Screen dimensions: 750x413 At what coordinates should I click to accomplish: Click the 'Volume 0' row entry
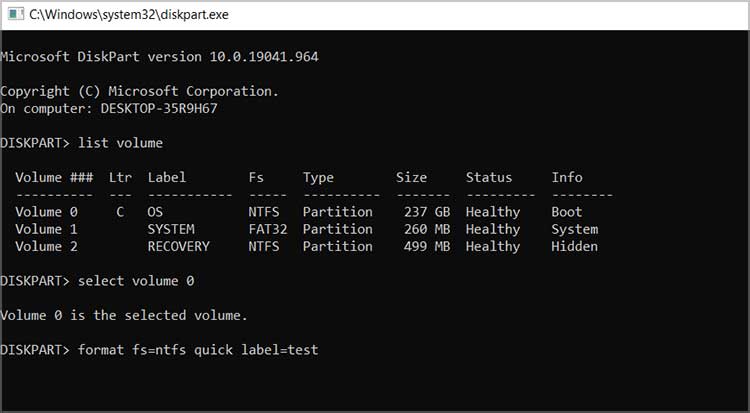[46, 212]
